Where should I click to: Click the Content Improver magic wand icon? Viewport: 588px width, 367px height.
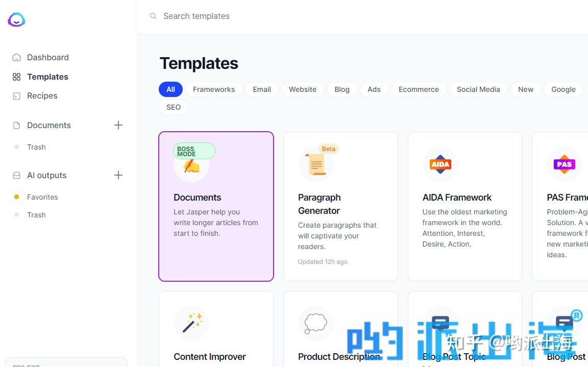coord(191,323)
